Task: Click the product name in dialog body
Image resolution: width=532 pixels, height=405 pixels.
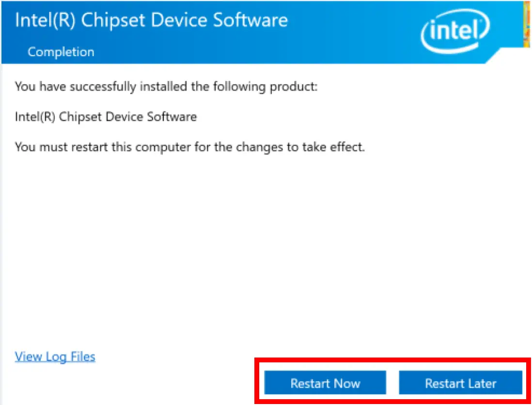Action: click(x=106, y=117)
